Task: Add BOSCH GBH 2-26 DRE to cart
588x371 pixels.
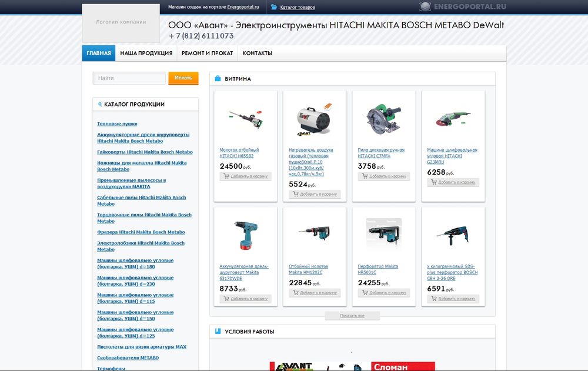Action: click(453, 299)
